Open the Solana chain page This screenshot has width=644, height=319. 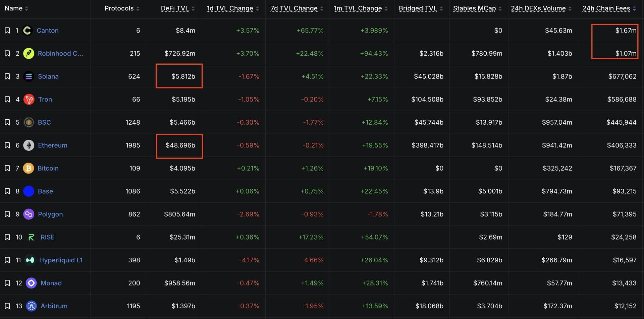[48, 76]
